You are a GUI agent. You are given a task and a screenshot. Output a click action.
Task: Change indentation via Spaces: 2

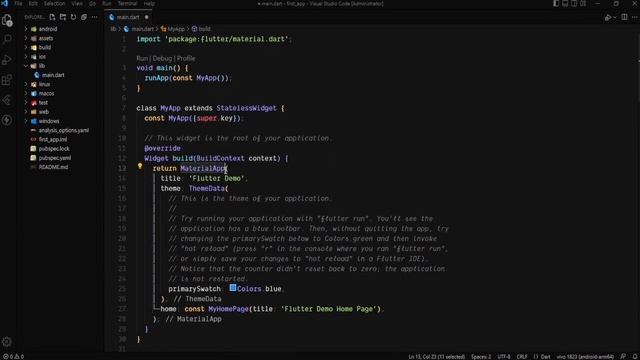click(x=481, y=356)
